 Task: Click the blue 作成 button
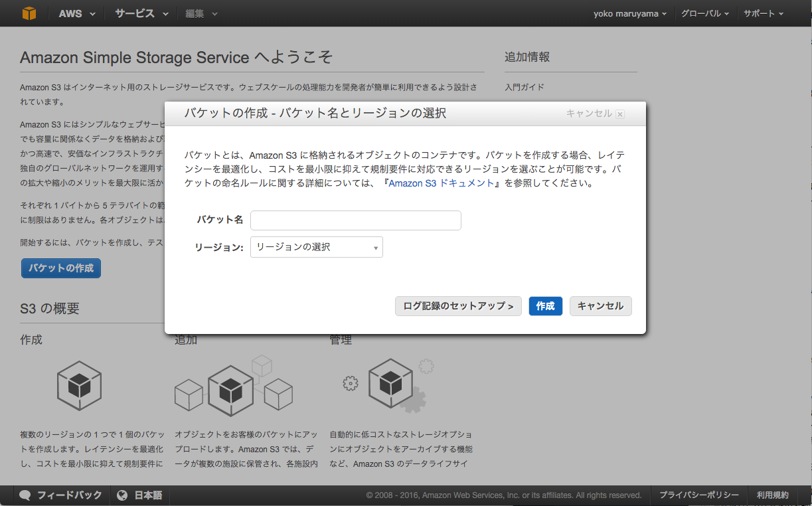click(546, 306)
